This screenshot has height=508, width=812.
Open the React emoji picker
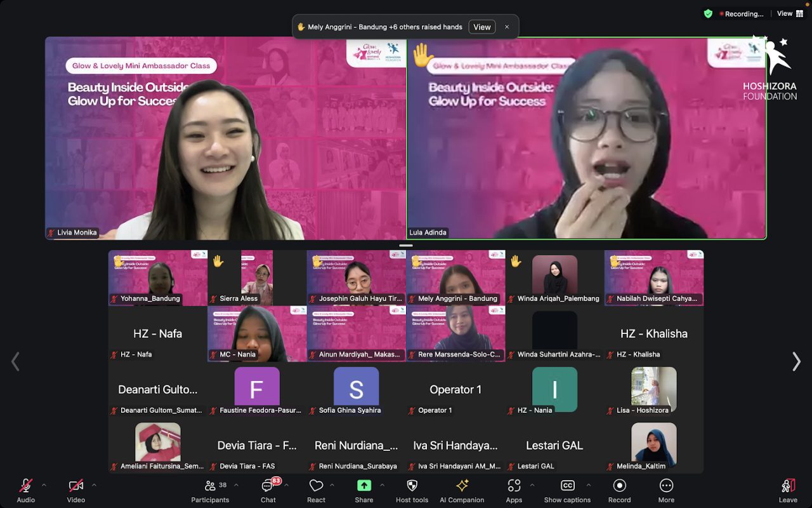click(x=316, y=491)
